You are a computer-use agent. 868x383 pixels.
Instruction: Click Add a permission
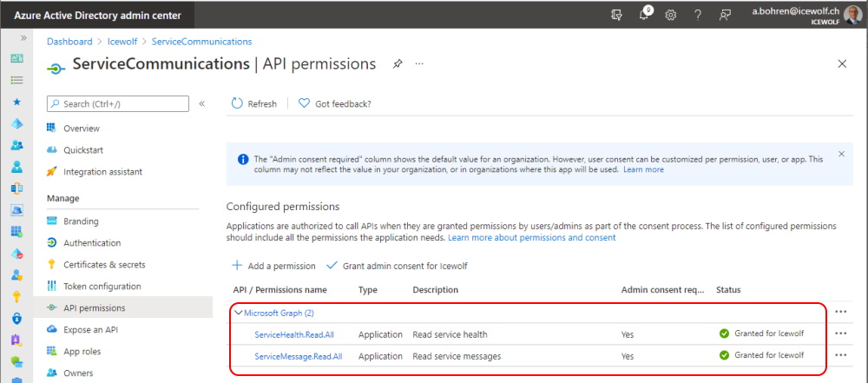coord(273,266)
